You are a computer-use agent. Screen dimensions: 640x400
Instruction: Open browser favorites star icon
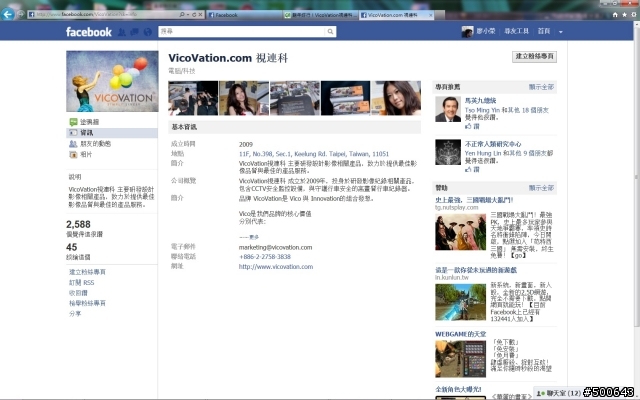tap(624, 15)
